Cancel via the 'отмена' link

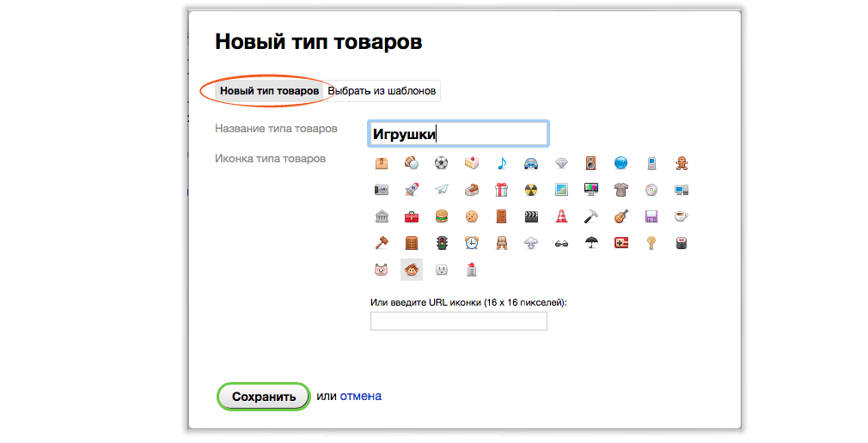pos(360,396)
